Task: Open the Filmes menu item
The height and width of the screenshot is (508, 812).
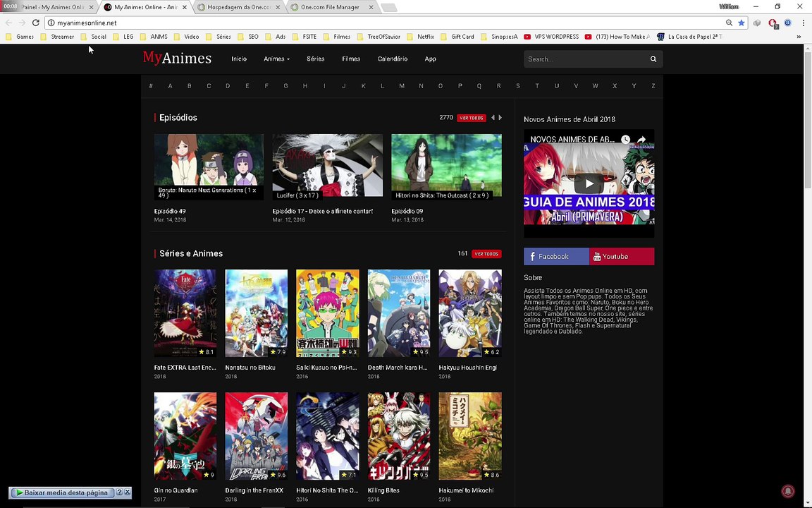Action: pyautogui.click(x=351, y=59)
